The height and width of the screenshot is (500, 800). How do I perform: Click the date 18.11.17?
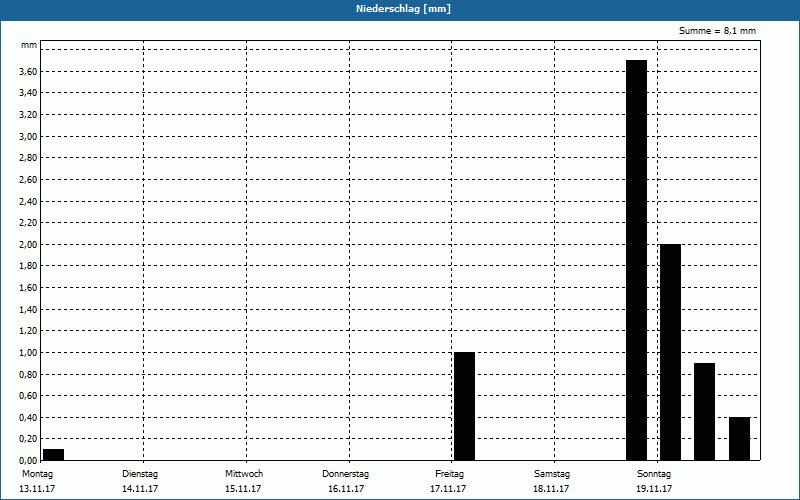[x=551, y=489]
